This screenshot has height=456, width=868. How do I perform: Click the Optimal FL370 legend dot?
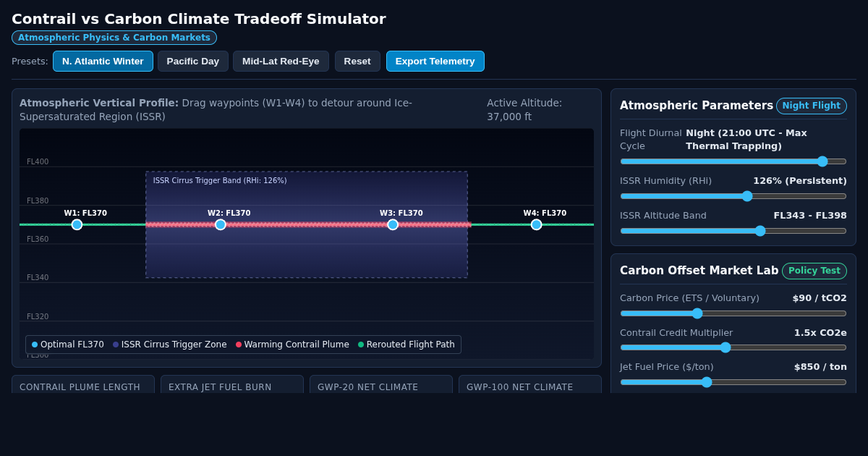point(35,345)
